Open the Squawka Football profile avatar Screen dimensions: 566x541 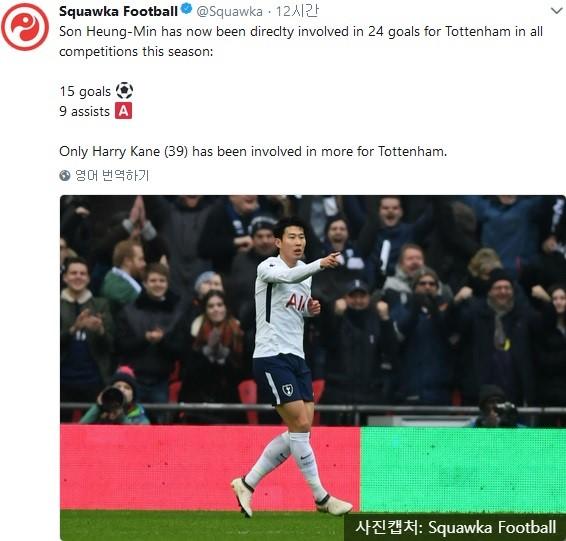click(25, 27)
